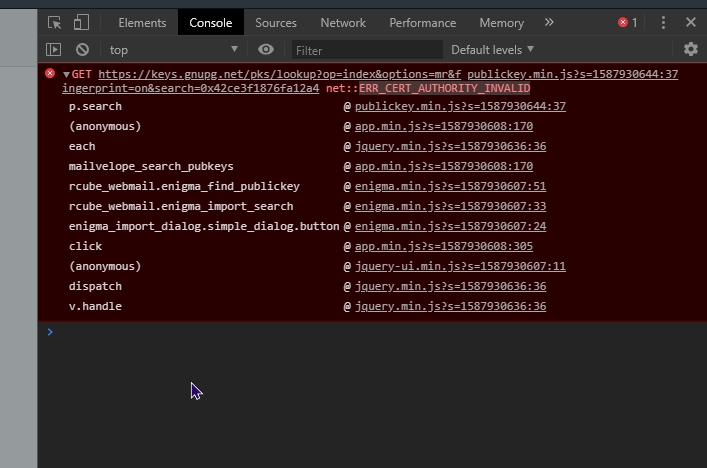The height and width of the screenshot is (468, 707).
Task: Open the top JavaScript context dropdown
Action: pos(174,50)
